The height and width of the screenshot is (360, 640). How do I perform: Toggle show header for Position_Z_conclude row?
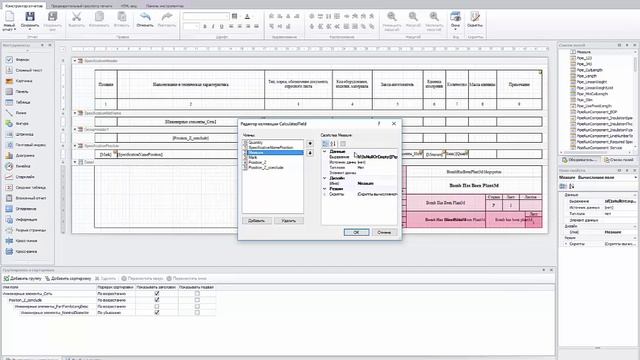tap(157, 300)
